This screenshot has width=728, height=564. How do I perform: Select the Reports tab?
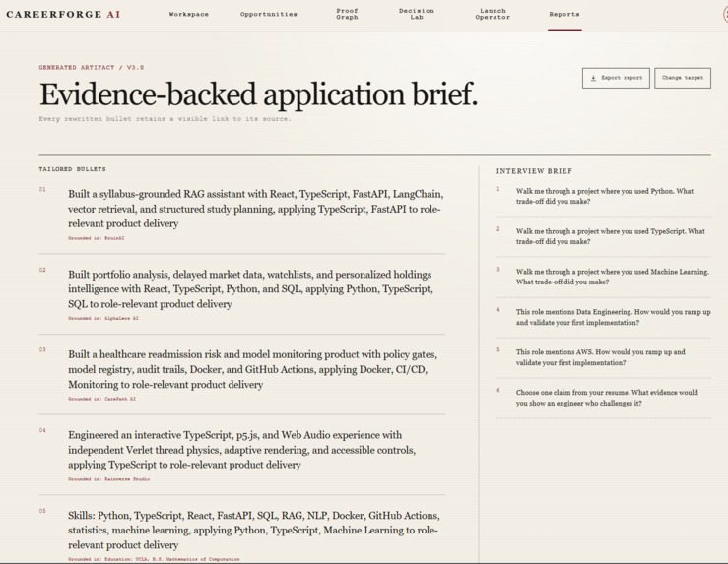[x=564, y=15]
